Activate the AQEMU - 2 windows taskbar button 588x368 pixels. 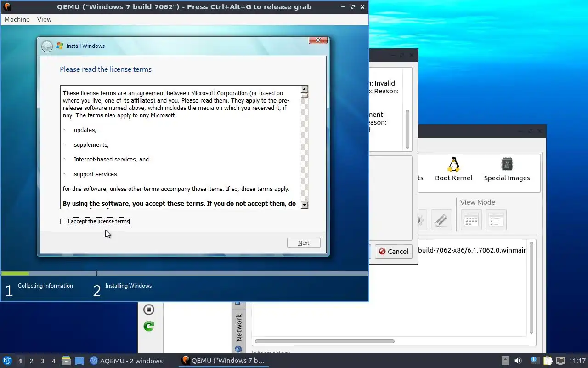tap(126, 361)
